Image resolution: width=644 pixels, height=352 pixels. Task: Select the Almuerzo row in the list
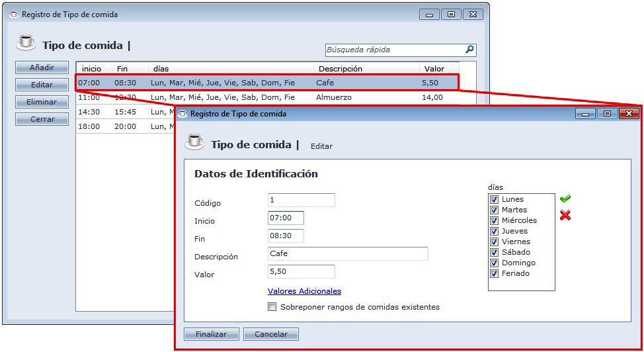264,97
